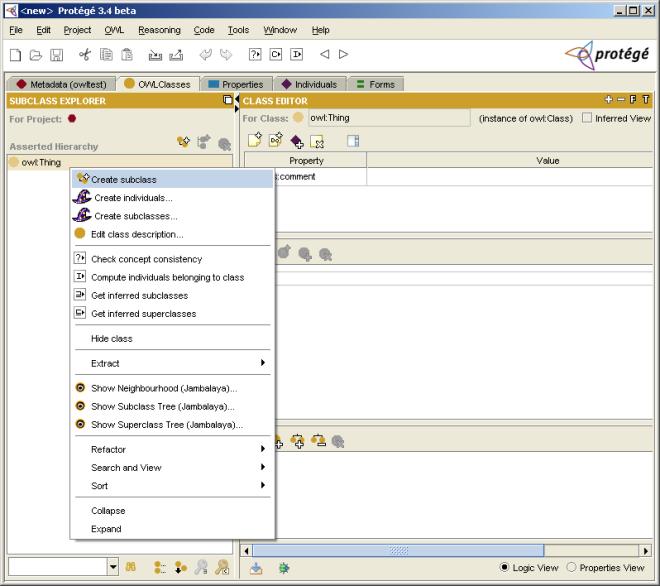Choose Show Neighbourhood (Jambalaya)... entry
This screenshot has height=586, width=660.
tap(173, 388)
